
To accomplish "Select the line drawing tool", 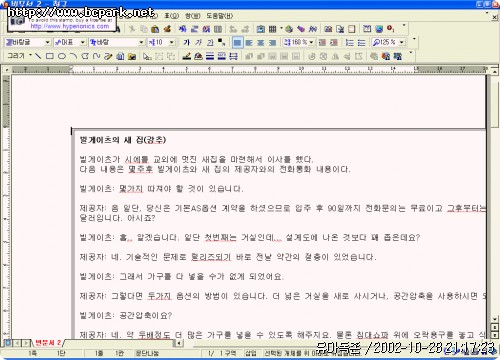I will (38, 56).
